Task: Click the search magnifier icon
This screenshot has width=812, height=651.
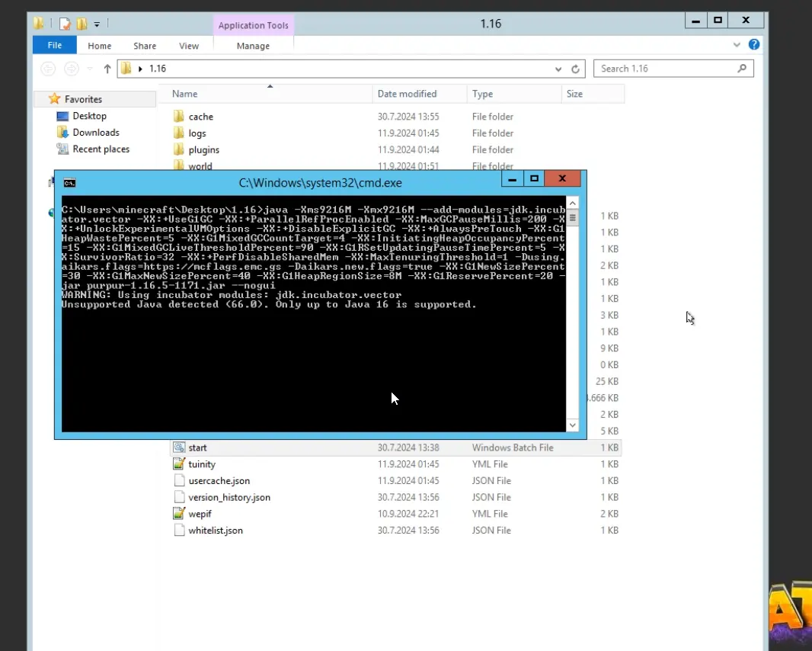Action: tap(742, 69)
